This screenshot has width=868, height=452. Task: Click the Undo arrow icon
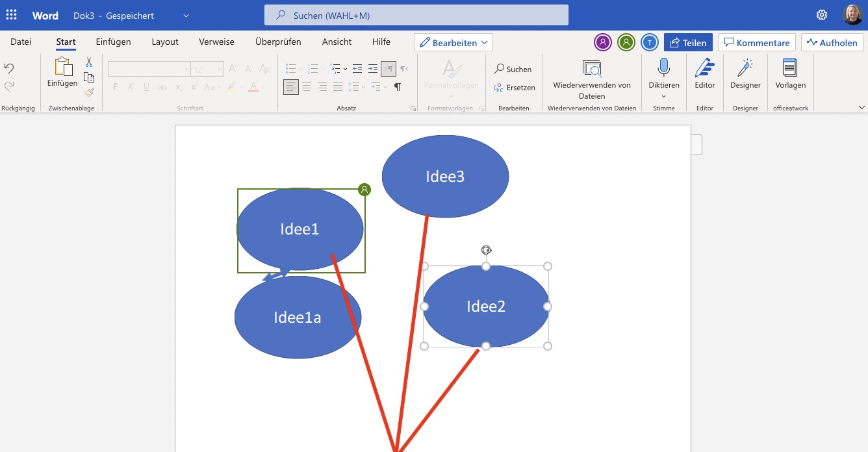[x=9, y=69]
